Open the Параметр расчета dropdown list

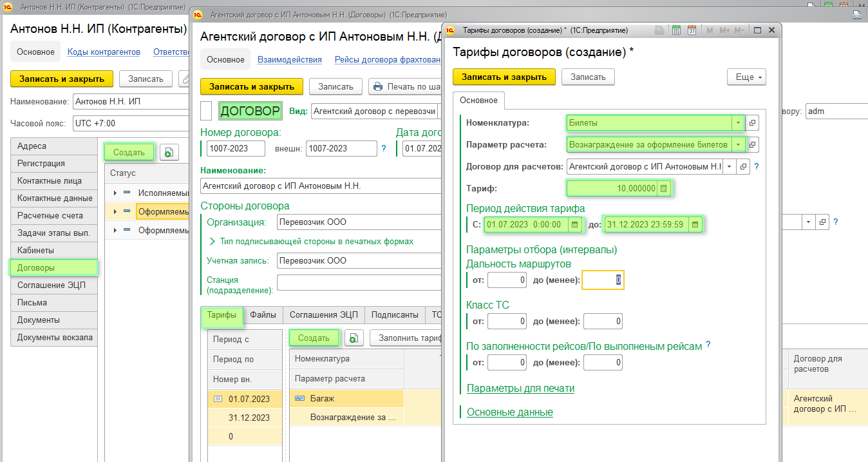[737, 144]
